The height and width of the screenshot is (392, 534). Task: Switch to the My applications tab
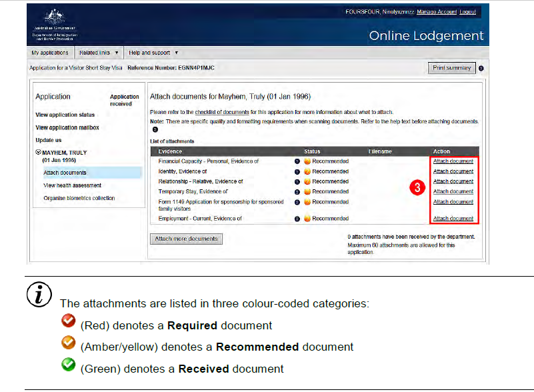click(50, 53)
